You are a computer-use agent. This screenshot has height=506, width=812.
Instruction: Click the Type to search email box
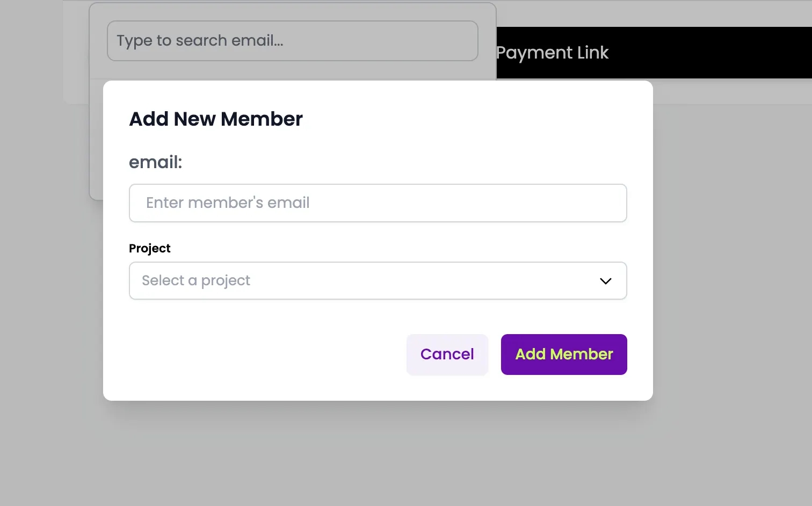292,41
